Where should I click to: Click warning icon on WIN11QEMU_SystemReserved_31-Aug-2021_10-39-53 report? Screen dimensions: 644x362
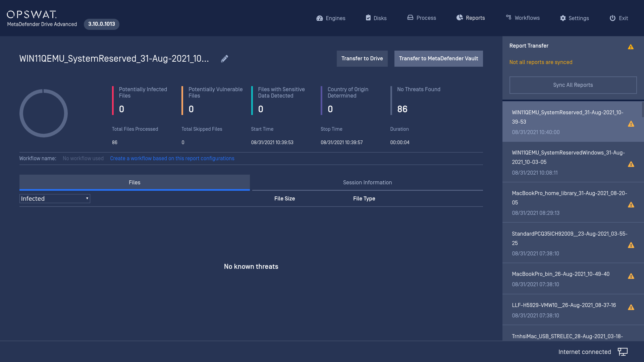(631, 124)
